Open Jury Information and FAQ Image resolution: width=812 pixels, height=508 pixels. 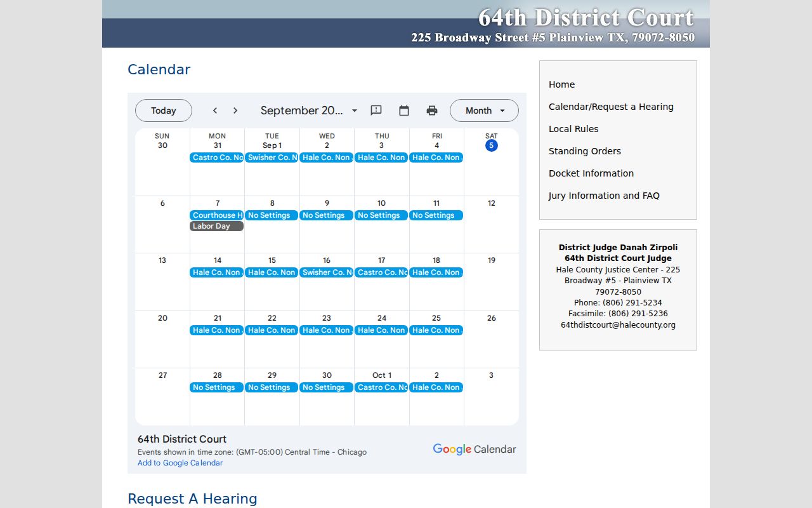coord(604,196)
